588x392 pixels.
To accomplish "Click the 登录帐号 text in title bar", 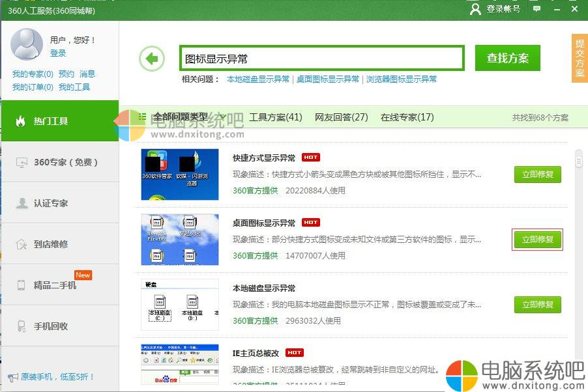I will click(x=503, y=9).
